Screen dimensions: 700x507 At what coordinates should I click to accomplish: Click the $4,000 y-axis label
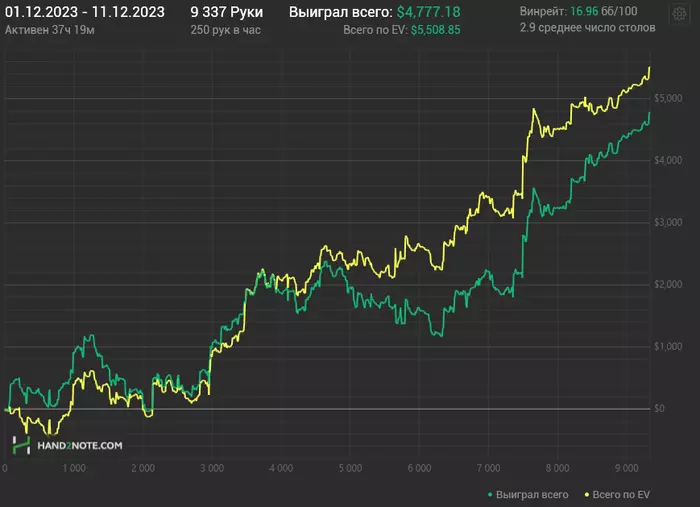click(x=668, y=160)
